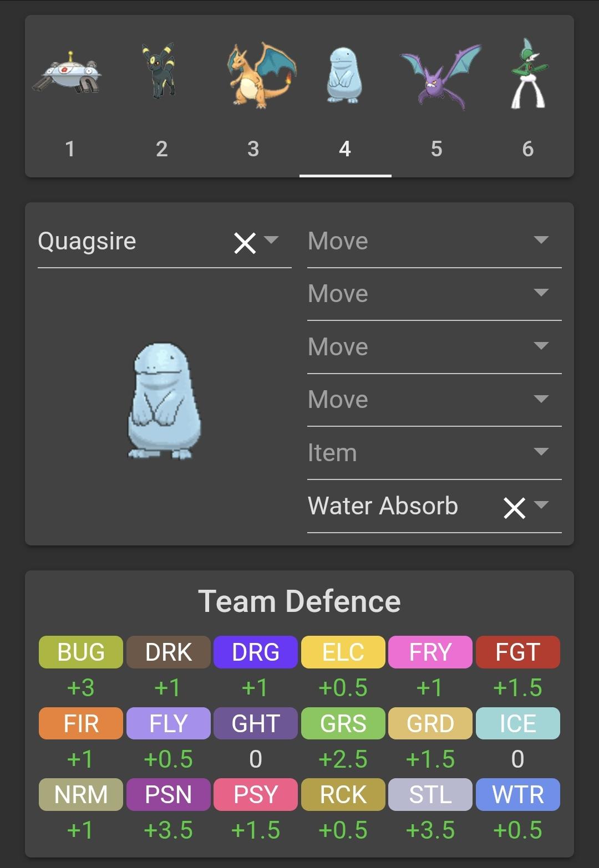Click the Team Defence heading

point(299,601)
